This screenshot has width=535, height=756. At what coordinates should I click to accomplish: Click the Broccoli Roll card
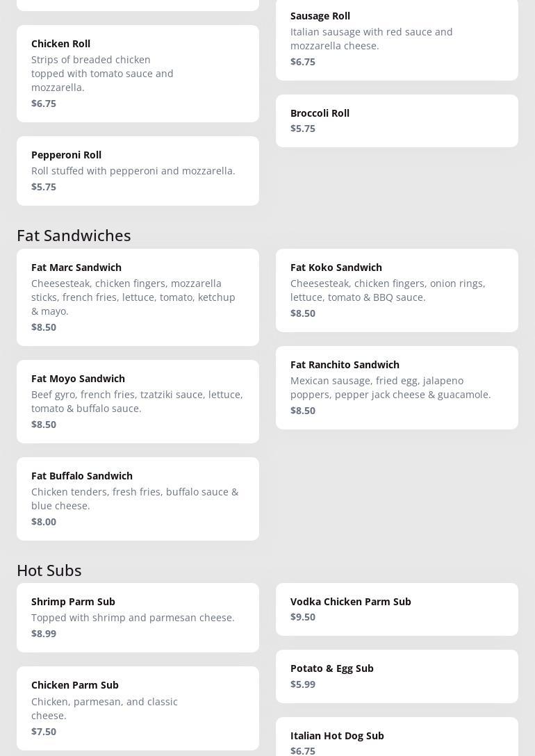[397, 120]
